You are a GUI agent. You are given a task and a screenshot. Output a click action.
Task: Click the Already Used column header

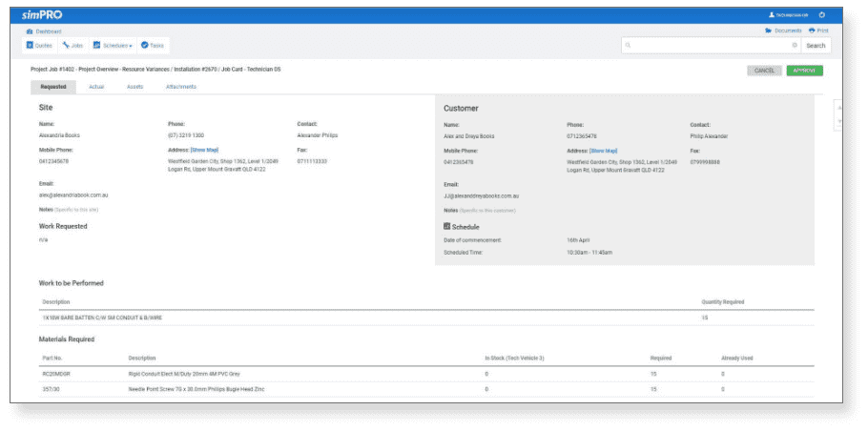736,359
